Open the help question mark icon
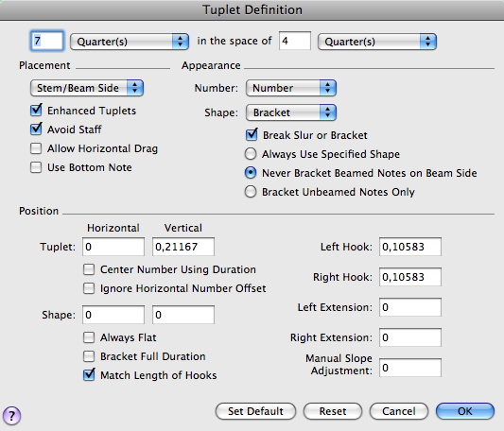504x431 pixels. click(11, 415)
